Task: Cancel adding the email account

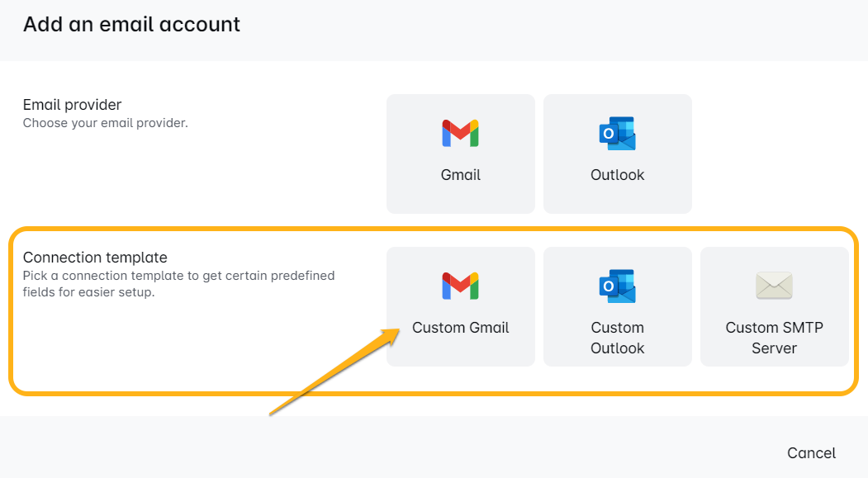Action: pos(811,452)
